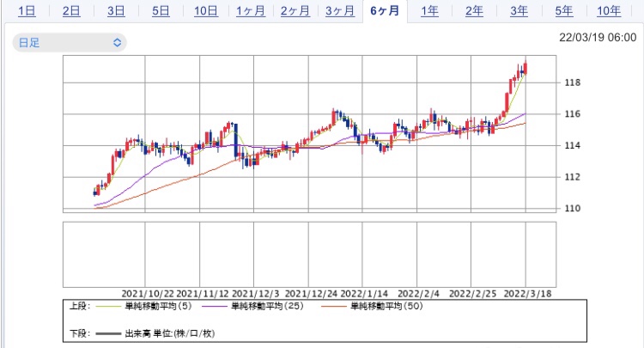
Task: Show the 5年 chart range
Action: click(564, 11)
